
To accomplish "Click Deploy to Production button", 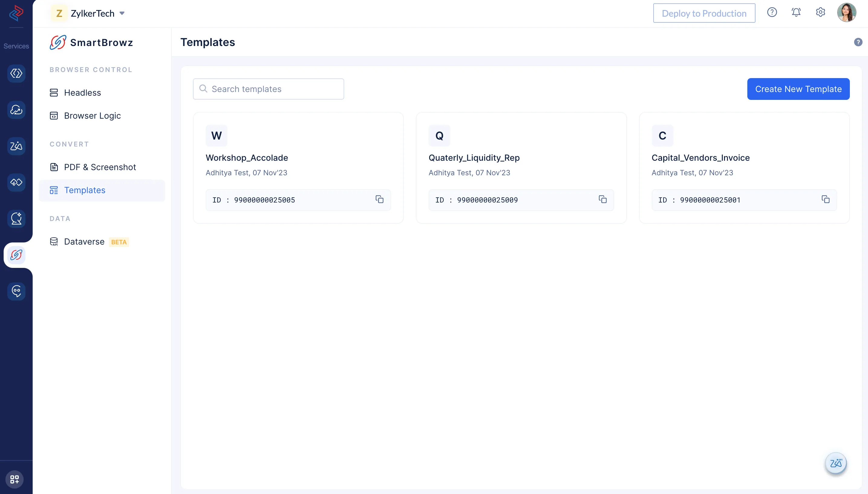I will pyautogui.click(x=704, y=13).
